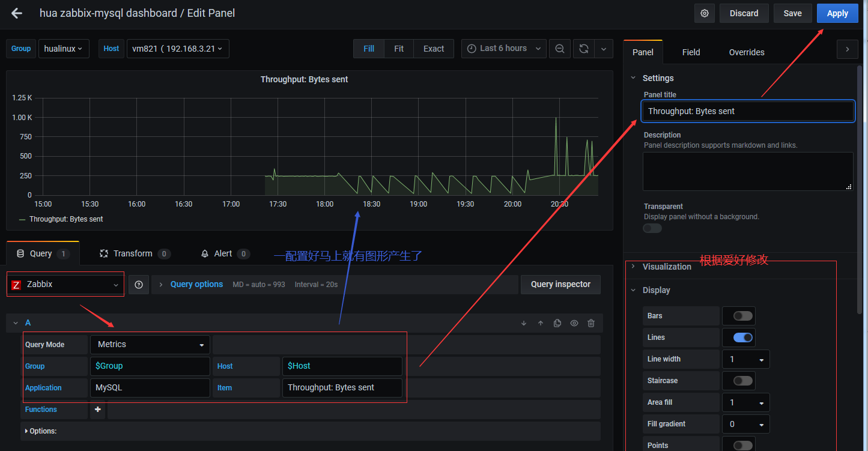
Task: Click the legend entry Throughput: Bytes sent
Action: click(66, 220)
